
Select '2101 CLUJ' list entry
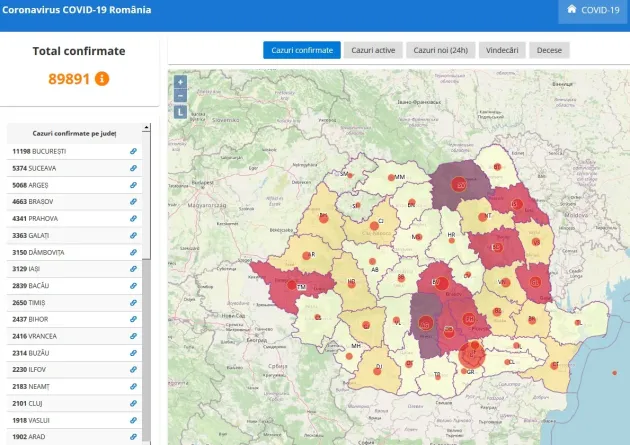point(74,403)
